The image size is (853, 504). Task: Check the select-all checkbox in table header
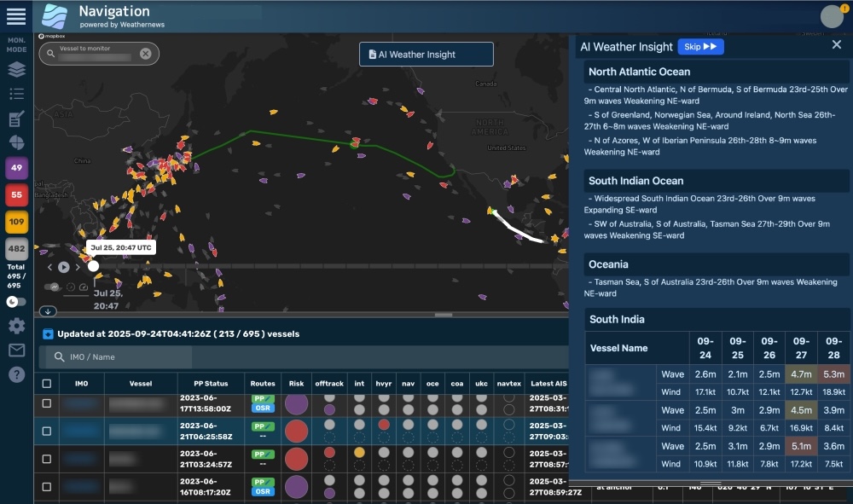pos(47,384)
